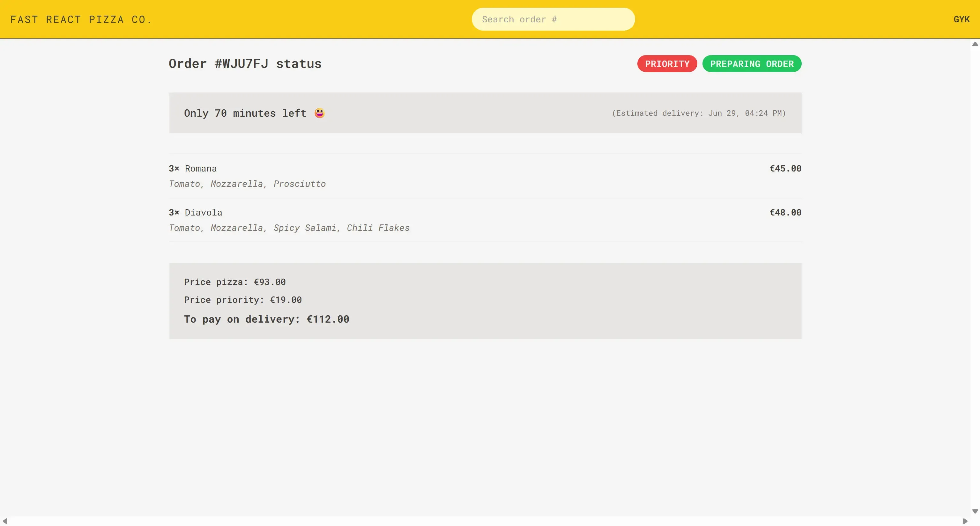The height and width of the screenshot is (526, 980).
Task: Click the smiley emoji after minutes left
Action: pyautogui.click(x=320, y=113)
